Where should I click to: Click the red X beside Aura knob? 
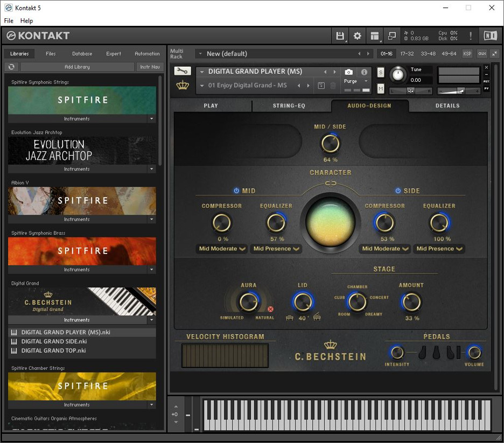click(x=271, y=309)
